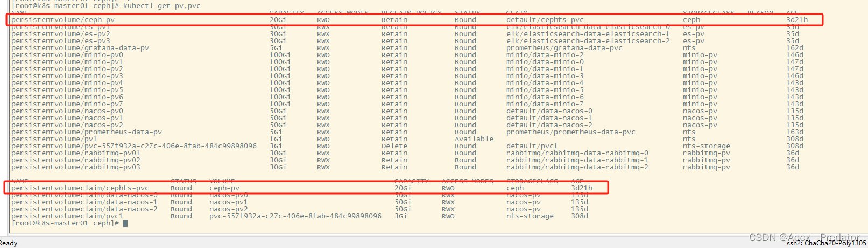Select persistentvolume/nacos-pv2 entry

(x=67, y=125)
